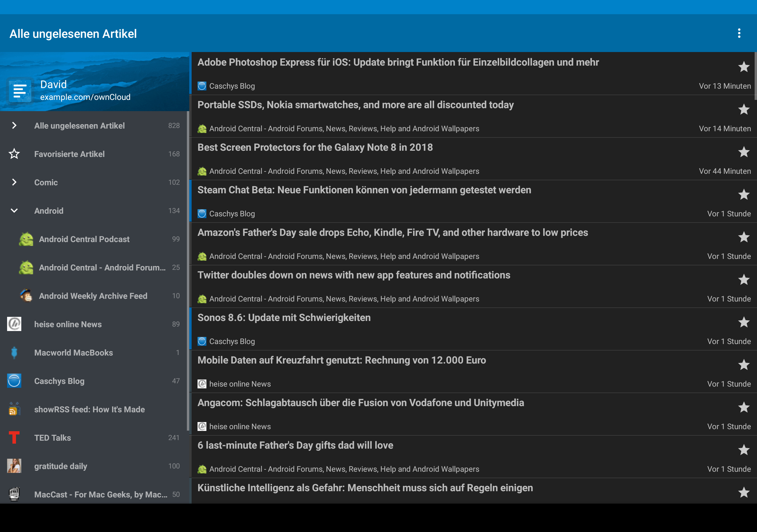The height and width of the screenshot is (532, 757).
Task: Open the three-dot overflow menu
Action: 739,33
